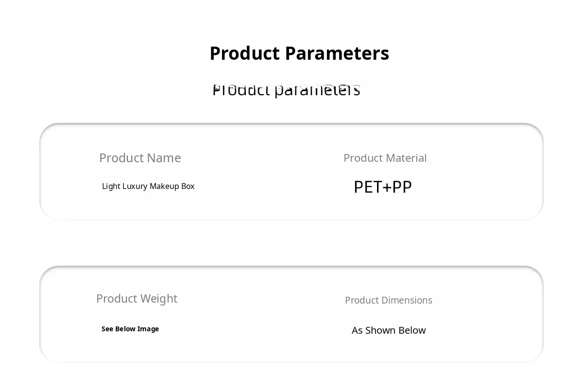The width and height of the screenshot is (583, 392).
Task: Click the As Shown Below text
Action: coord(389,330)
